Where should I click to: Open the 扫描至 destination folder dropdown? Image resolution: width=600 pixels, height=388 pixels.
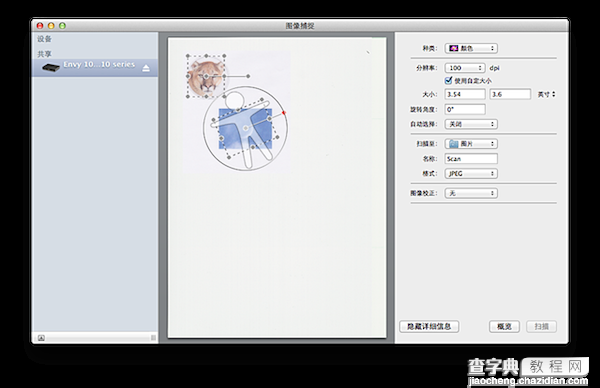tap(471, 143)
